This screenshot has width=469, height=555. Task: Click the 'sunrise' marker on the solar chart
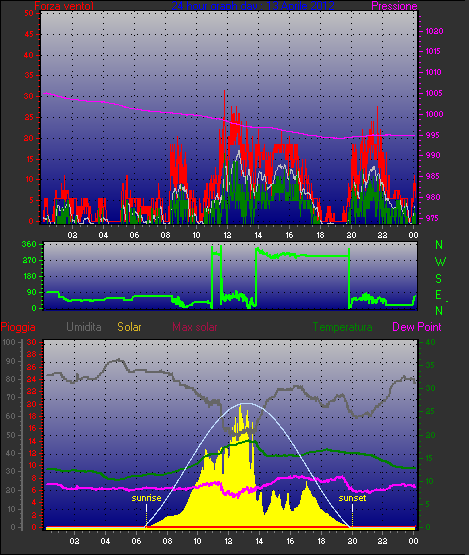(146, 498)
